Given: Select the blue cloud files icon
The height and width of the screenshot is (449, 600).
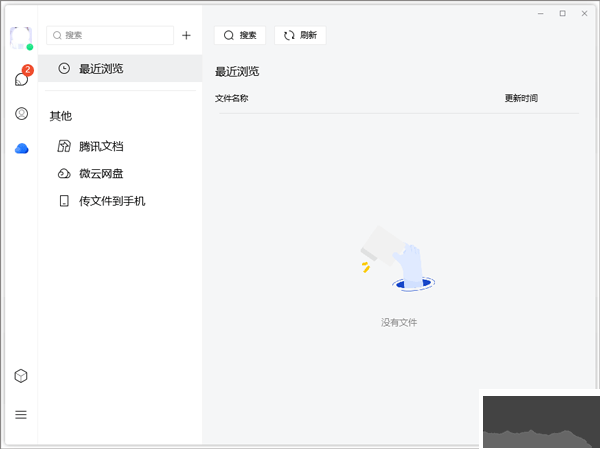Looking at the screenshot, I should (21, 148).
